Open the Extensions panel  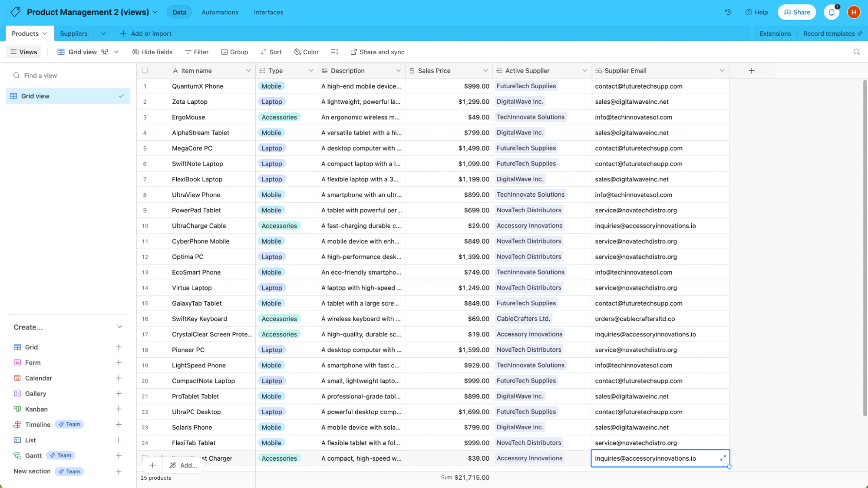coord(775,33)
